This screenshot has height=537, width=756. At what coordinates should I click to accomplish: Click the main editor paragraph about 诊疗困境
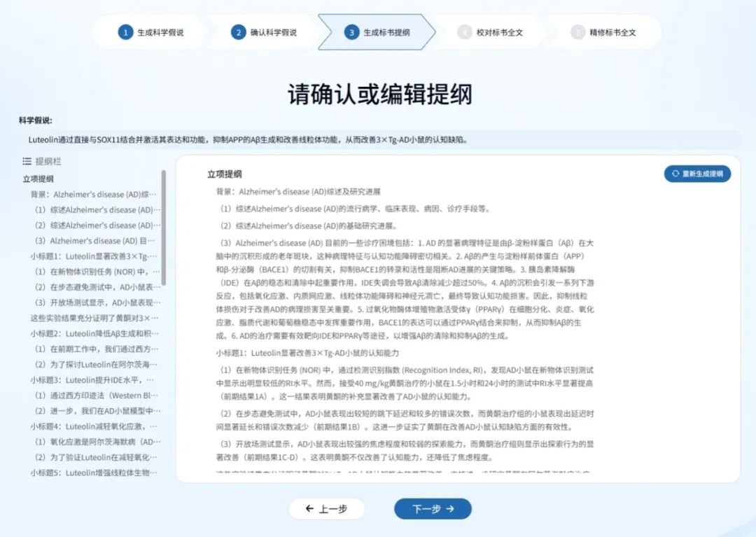click(405, 289)
